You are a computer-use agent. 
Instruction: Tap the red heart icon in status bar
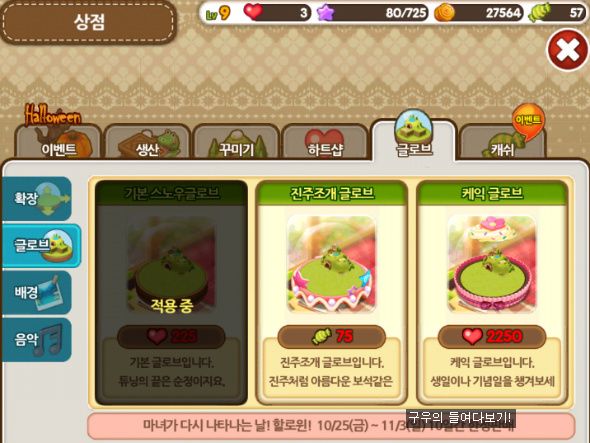click(253, 11)
